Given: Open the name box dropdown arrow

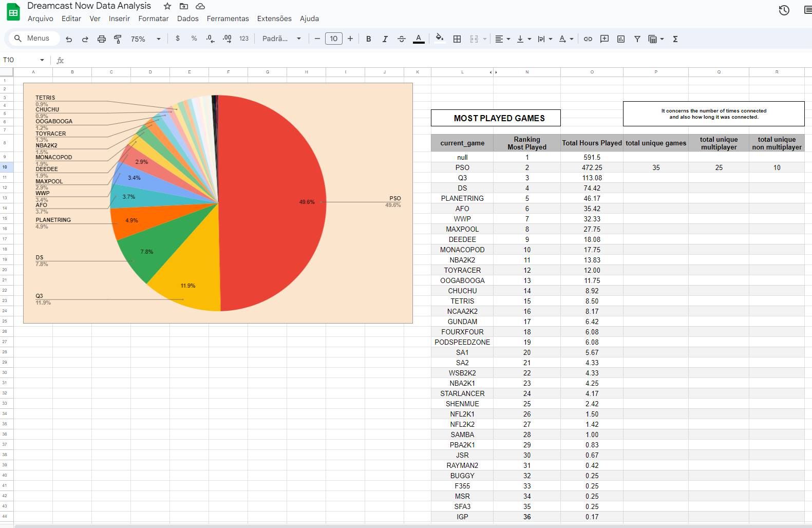Looking at the screenshot, I should point(42,60).
